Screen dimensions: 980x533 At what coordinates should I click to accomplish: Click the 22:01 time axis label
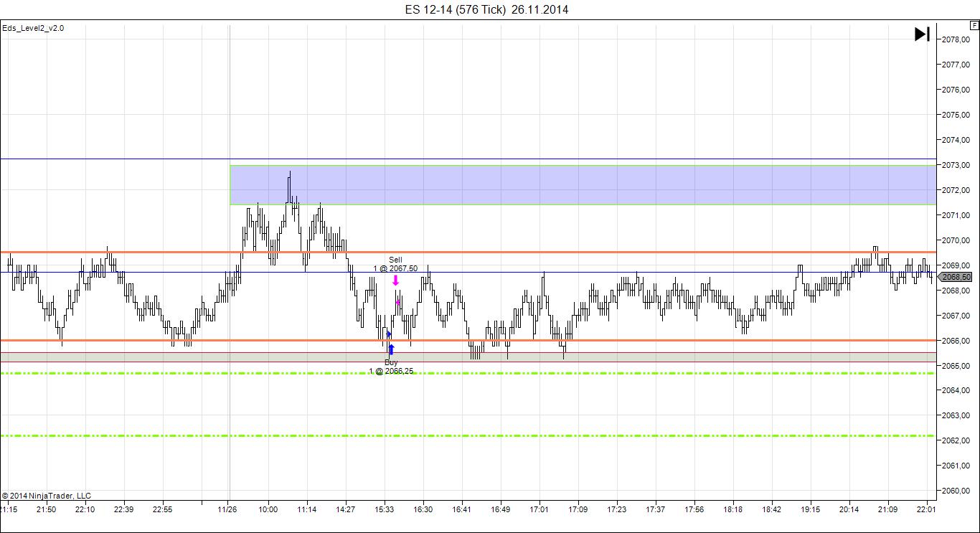pos(927,509)
